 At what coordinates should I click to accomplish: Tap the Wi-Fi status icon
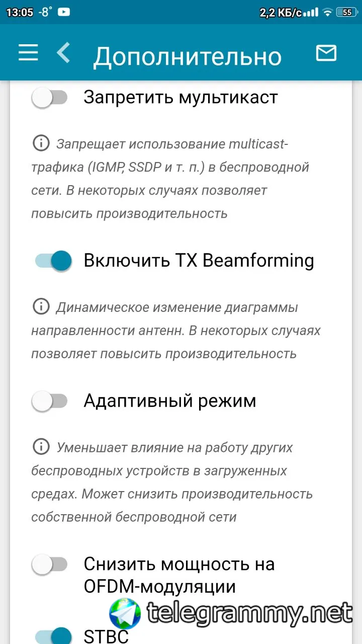328,13
